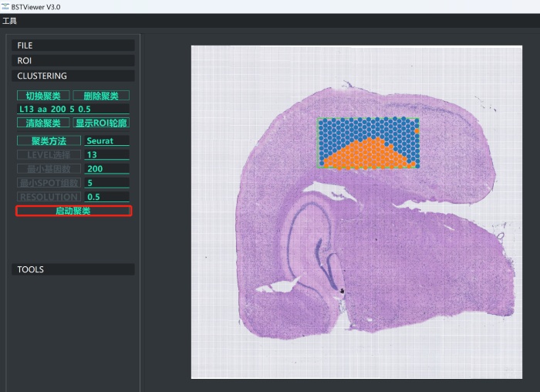This screenshot has height=392, width=540.
Task: Focus the 最小基因数 field showing 200
Action: point(106,169)
